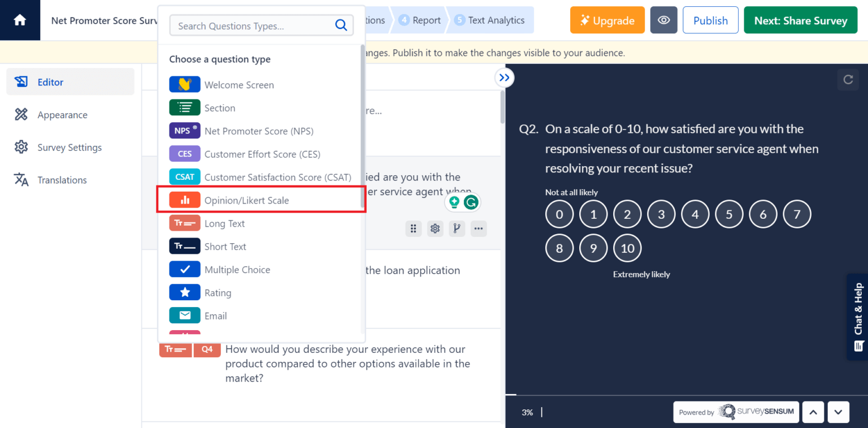
Task: Open the skip logic branching icon
Action: click(x=457, y=228)
